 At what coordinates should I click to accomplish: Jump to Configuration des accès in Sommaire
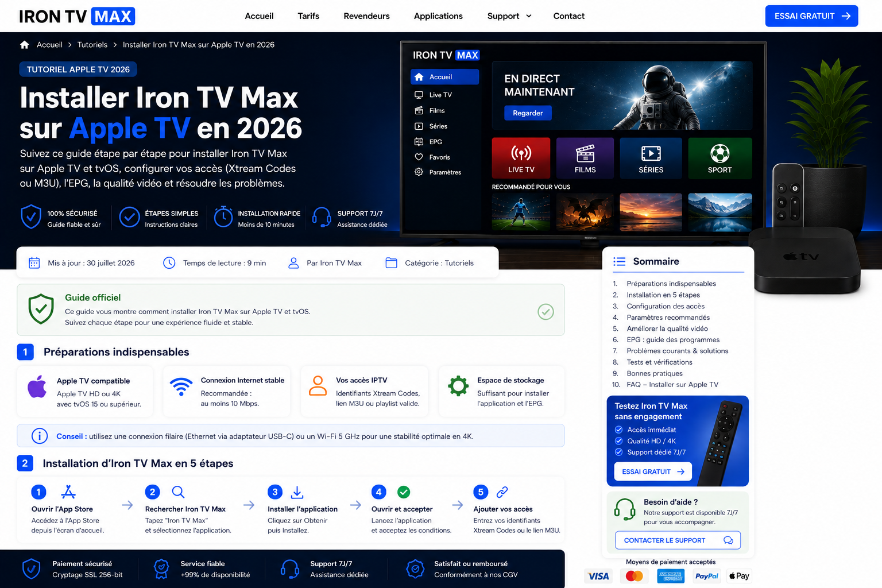coord(666,306)
